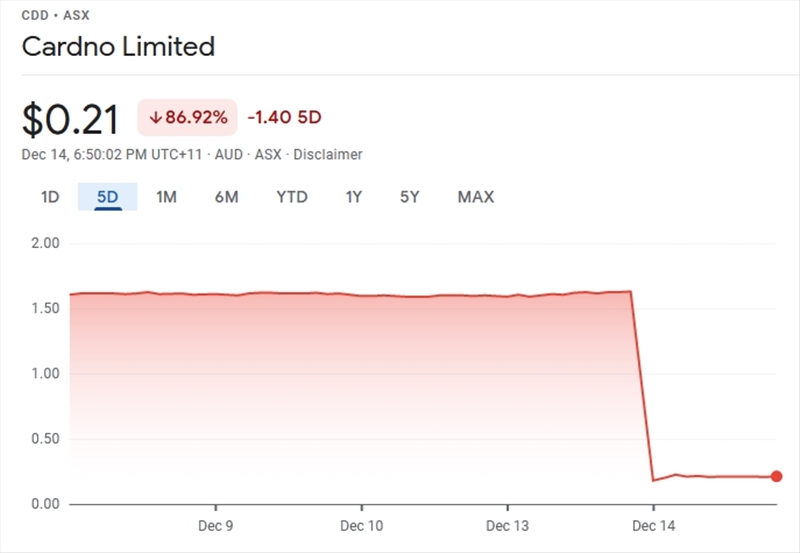The width and height of the screenshot is (800, 553).
Task: Click the -1.40 5D change text
Action: pyautogui.click(x=284, y=117)
